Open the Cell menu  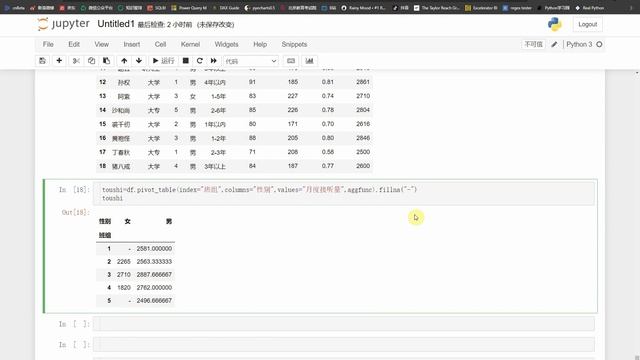160,44
